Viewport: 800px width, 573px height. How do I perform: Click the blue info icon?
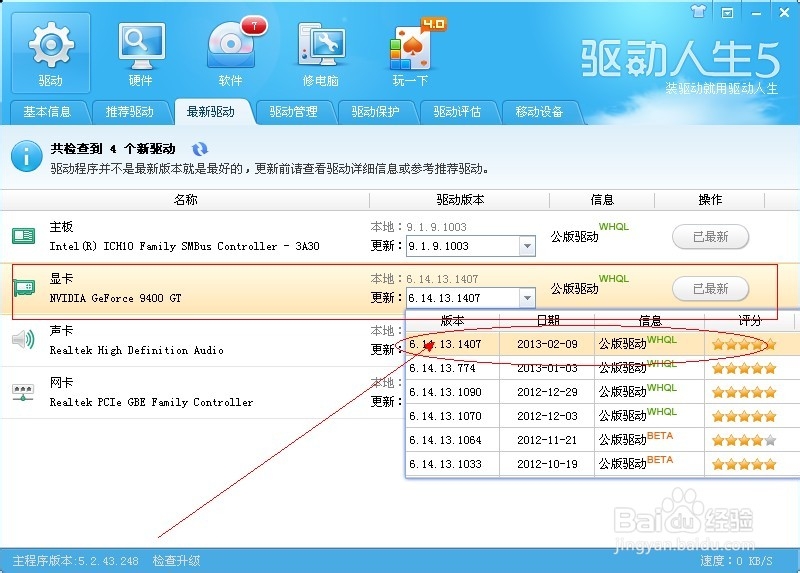click(27, 156)
